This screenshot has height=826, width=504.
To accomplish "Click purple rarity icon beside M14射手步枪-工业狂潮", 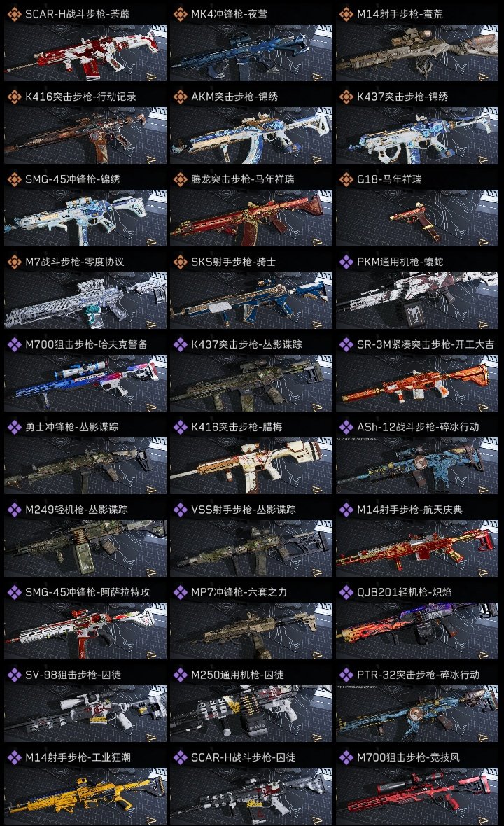I will [x=14, y=757].
